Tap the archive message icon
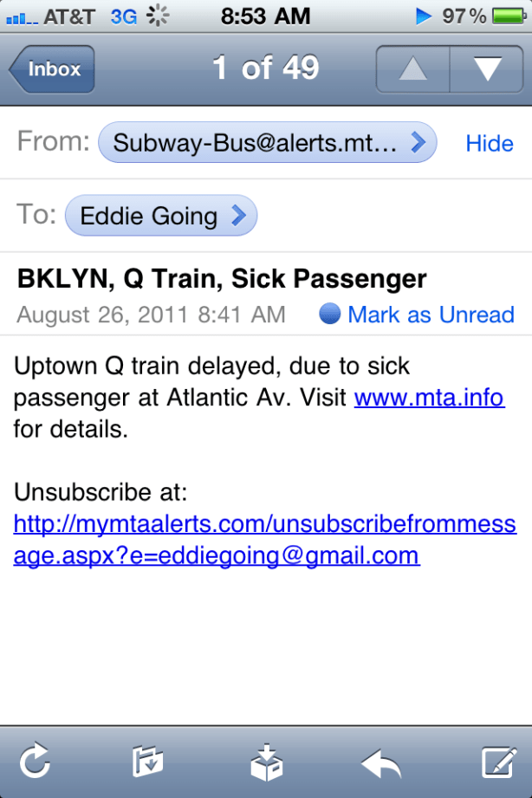 [x=264, y=762]
